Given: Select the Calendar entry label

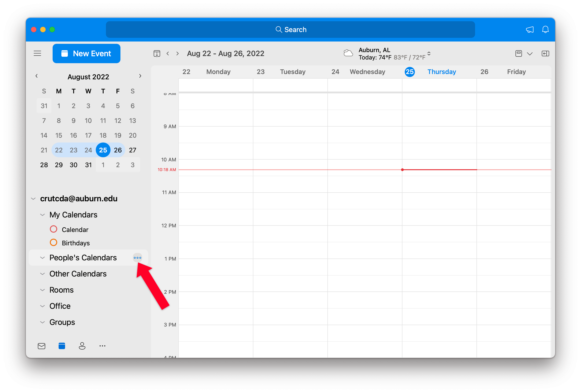Looking at the screenshot, I should pyautogui.click(x=75, y=230).
